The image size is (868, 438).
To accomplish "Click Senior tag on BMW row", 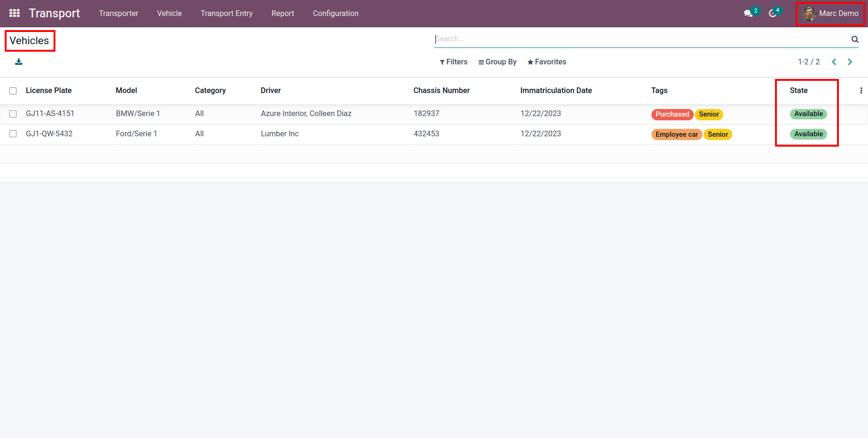I will click(709, 114).
